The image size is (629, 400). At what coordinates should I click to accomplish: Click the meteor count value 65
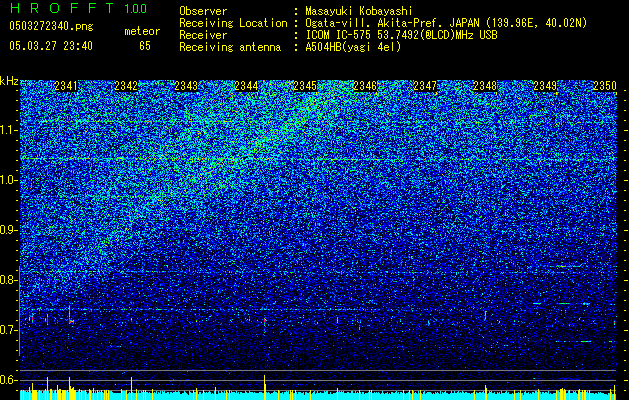pyautogui.click(x=145, y=46)
